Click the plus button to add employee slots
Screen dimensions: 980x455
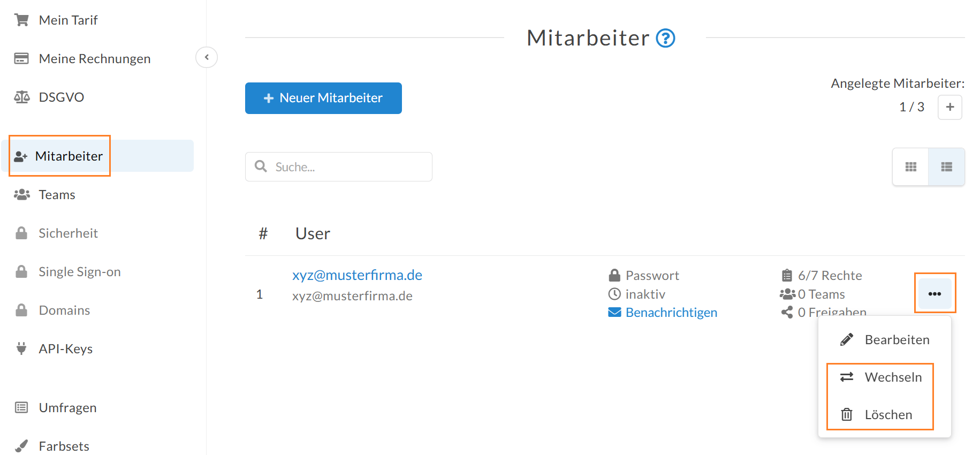pos(950,107)
